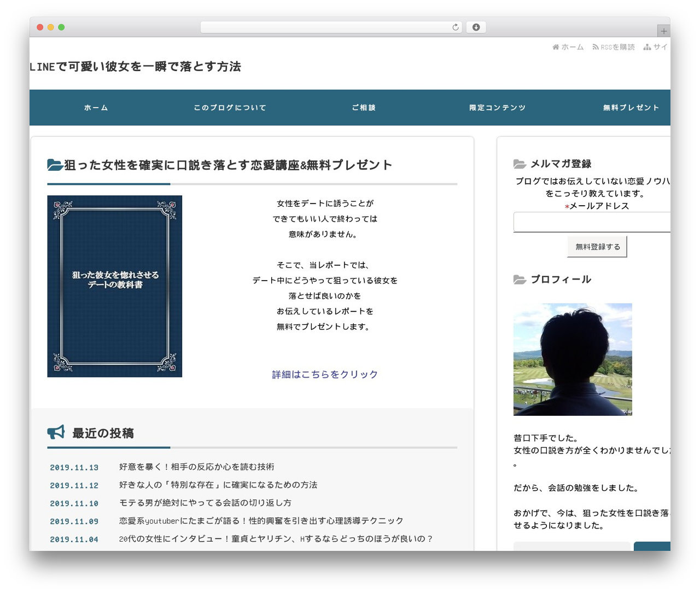Click the browser download icon
Viewport: 700px width, 593px height.
(476, 27)
